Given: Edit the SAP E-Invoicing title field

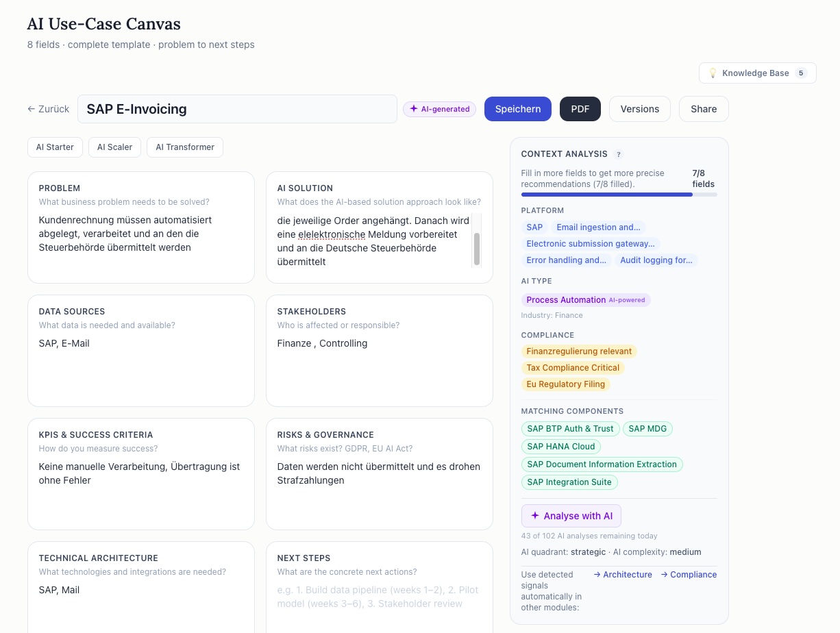Looking at the screenshot, I should click(237, 109).
